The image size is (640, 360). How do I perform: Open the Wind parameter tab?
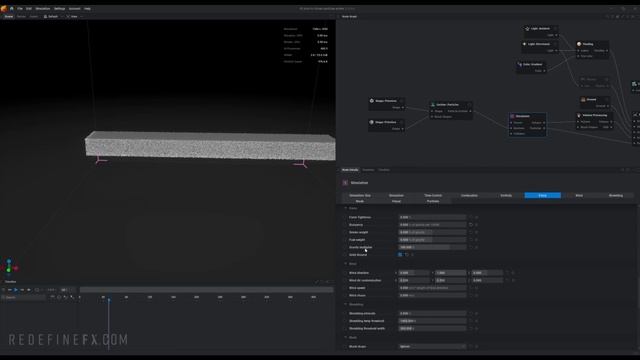579,196
